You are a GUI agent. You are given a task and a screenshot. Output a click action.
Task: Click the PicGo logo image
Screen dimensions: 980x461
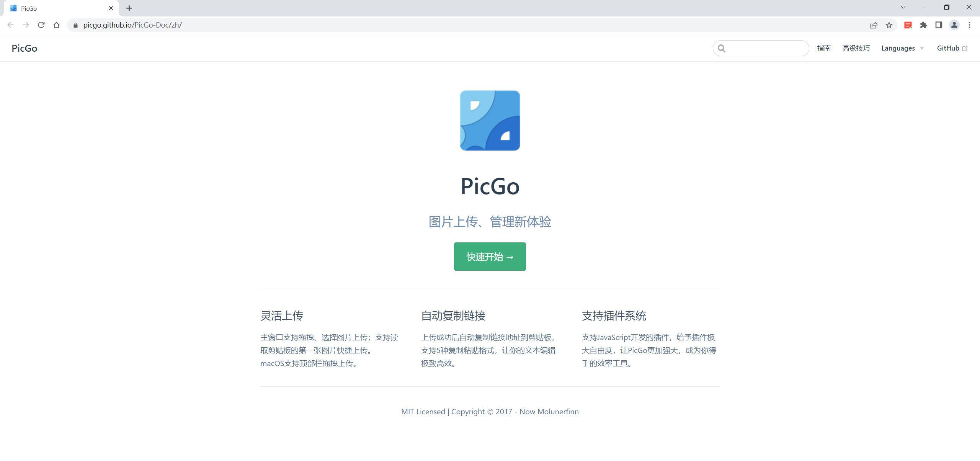click(x=490, y=121)
